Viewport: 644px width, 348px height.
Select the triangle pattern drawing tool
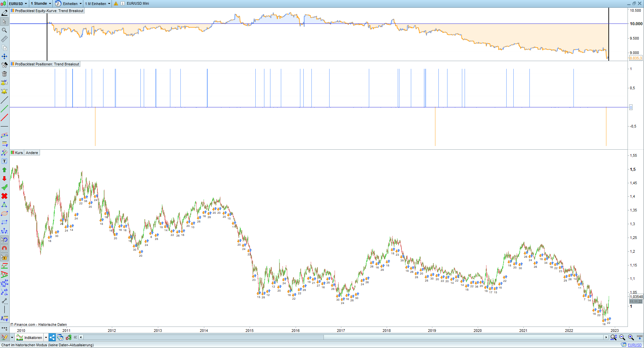tap(4, 275)
